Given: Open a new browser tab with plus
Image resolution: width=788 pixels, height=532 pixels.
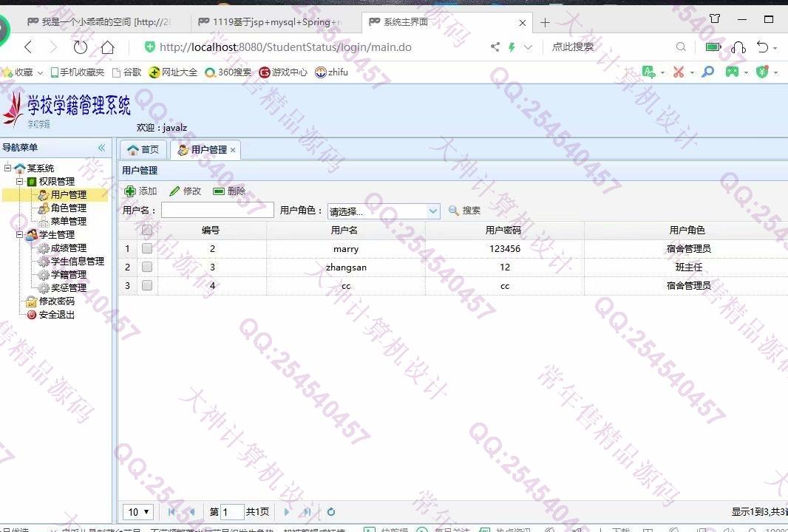Looking at the screenshot, I should [x=545, y=23].
